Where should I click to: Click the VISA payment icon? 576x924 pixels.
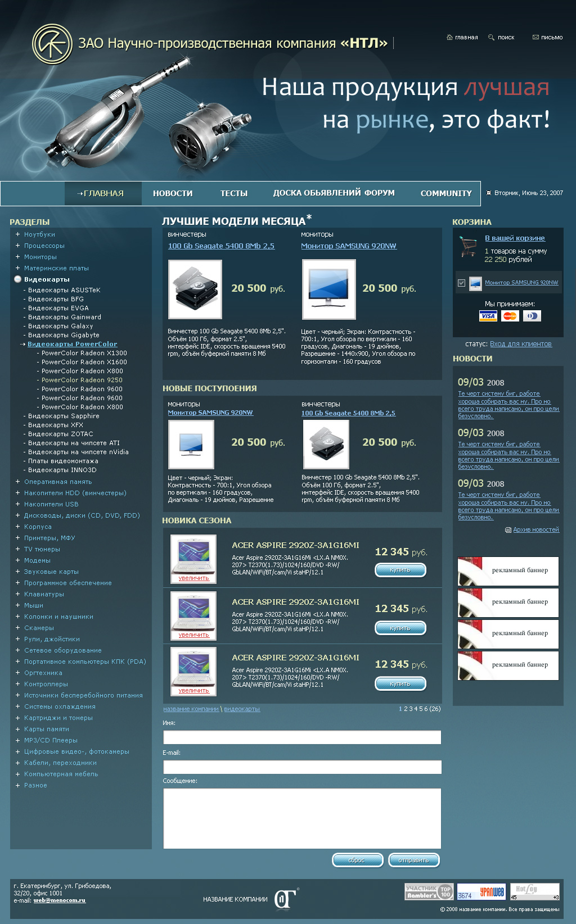tap(488, 316)
